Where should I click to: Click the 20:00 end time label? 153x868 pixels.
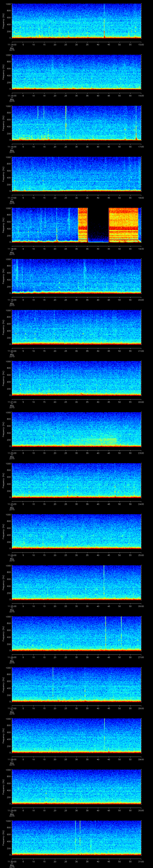pos(141,300)
